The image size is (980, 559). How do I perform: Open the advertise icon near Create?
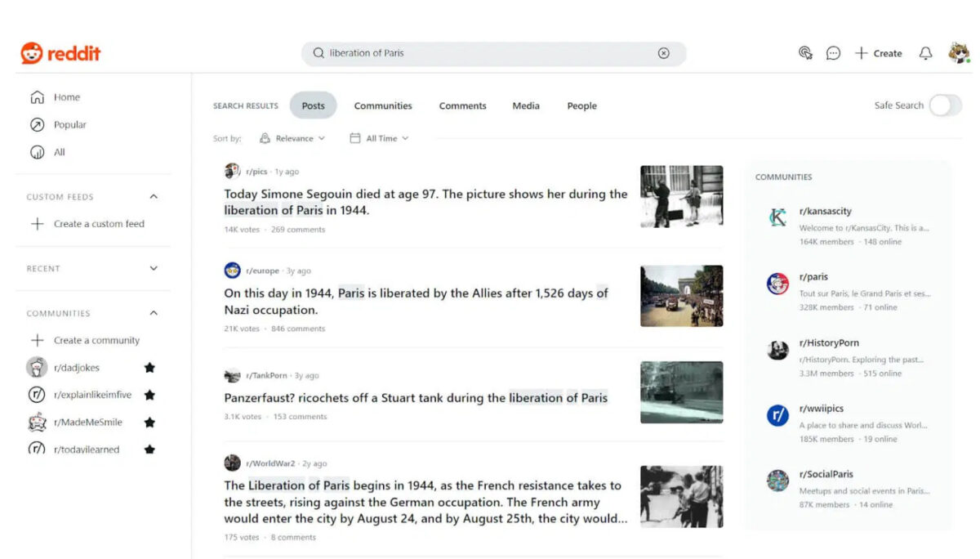click(805, 52)
